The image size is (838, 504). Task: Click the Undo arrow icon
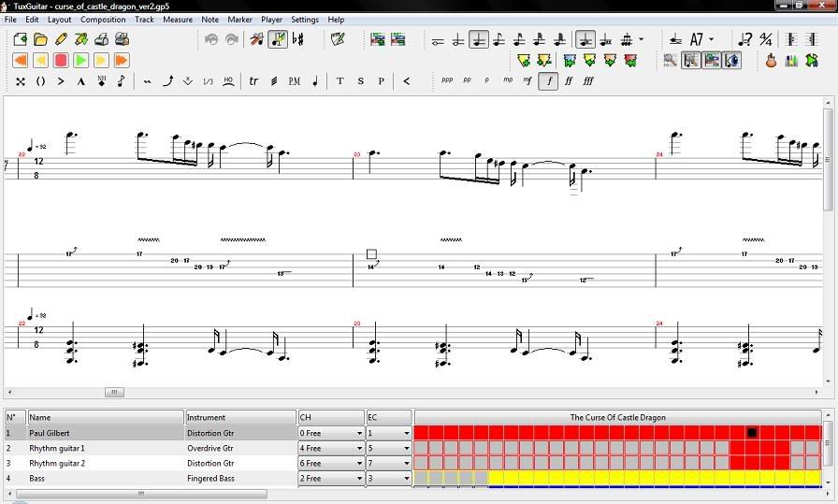(211, 39)
